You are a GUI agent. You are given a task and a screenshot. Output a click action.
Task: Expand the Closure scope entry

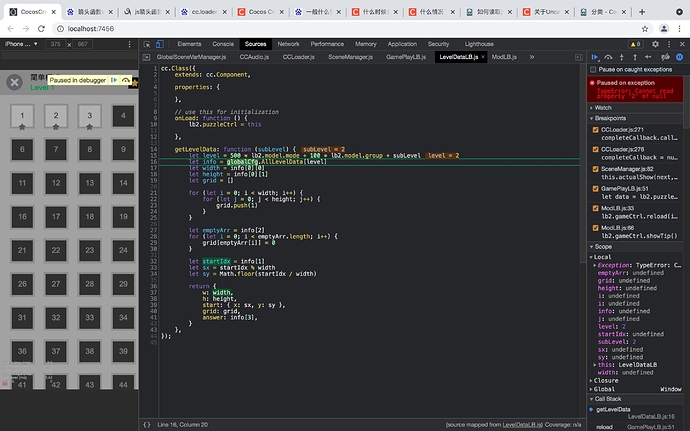click(606, 380)
